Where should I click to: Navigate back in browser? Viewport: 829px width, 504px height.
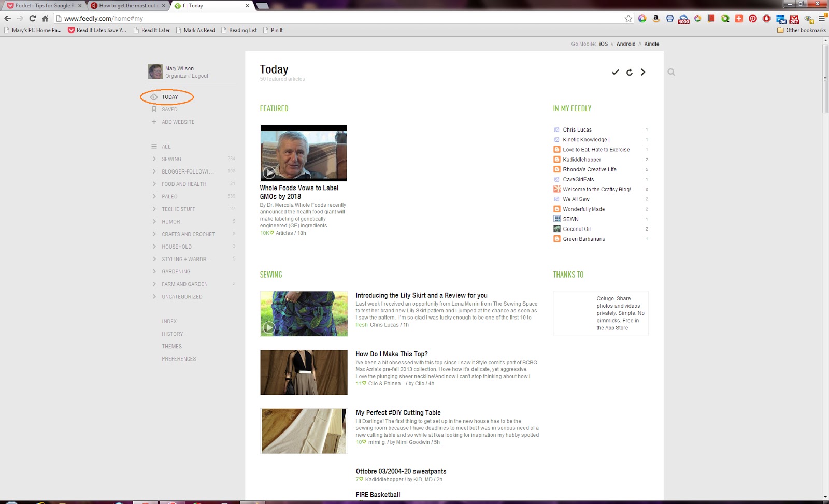click(7, 18)
